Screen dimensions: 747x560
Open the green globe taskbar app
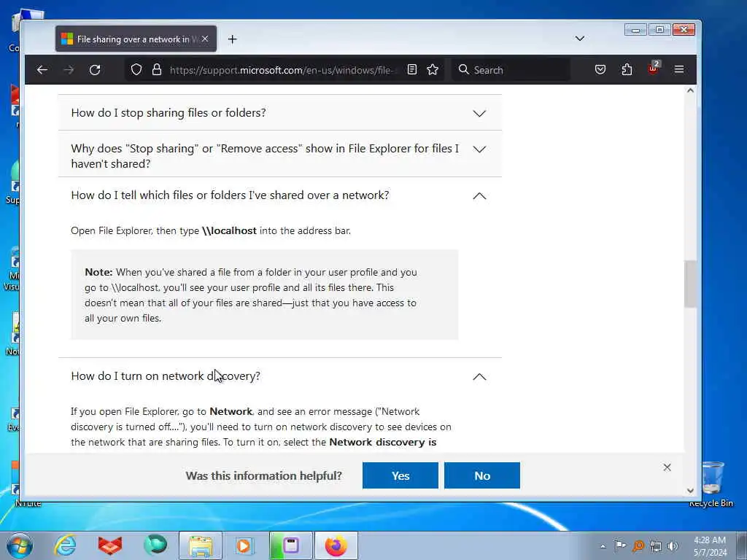(155, 545)
